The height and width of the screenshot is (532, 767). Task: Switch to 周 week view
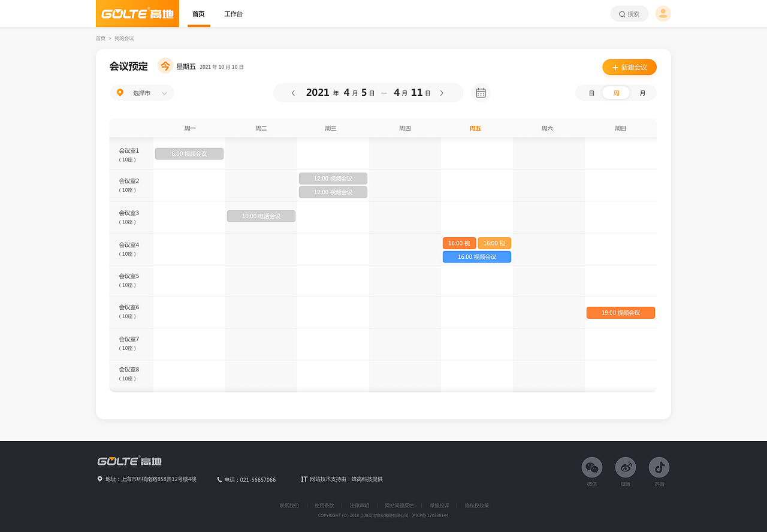[616, 93]
